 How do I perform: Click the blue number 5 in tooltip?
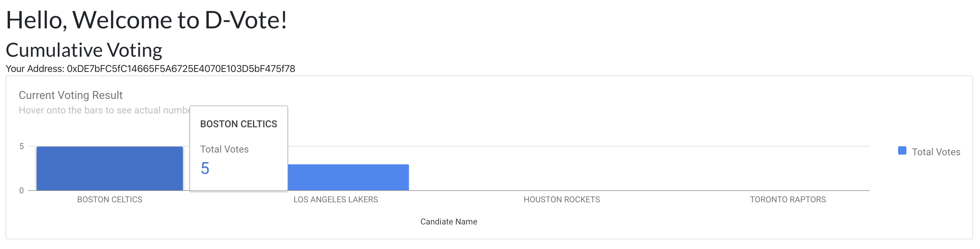[x=205, y=168]
